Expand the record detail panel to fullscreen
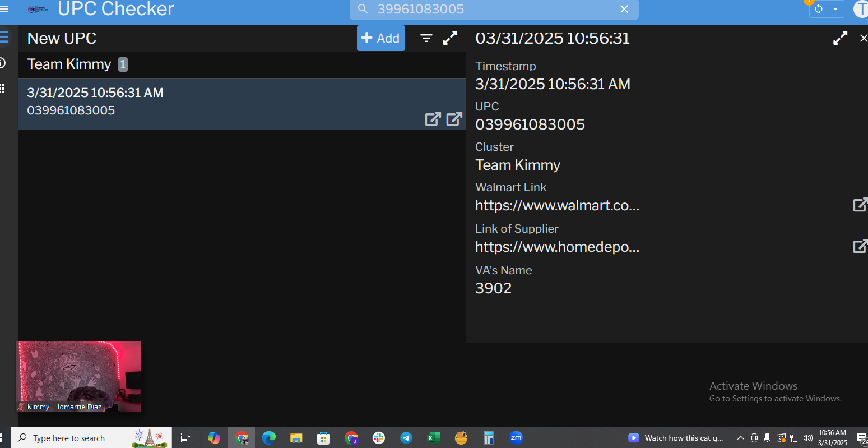This screenshot has width=868, height=448. (840, 38)
